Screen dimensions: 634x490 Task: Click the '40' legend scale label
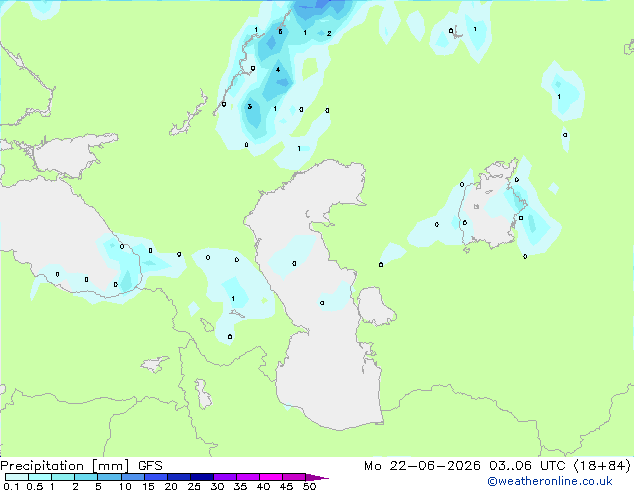(x=263, y=486)
